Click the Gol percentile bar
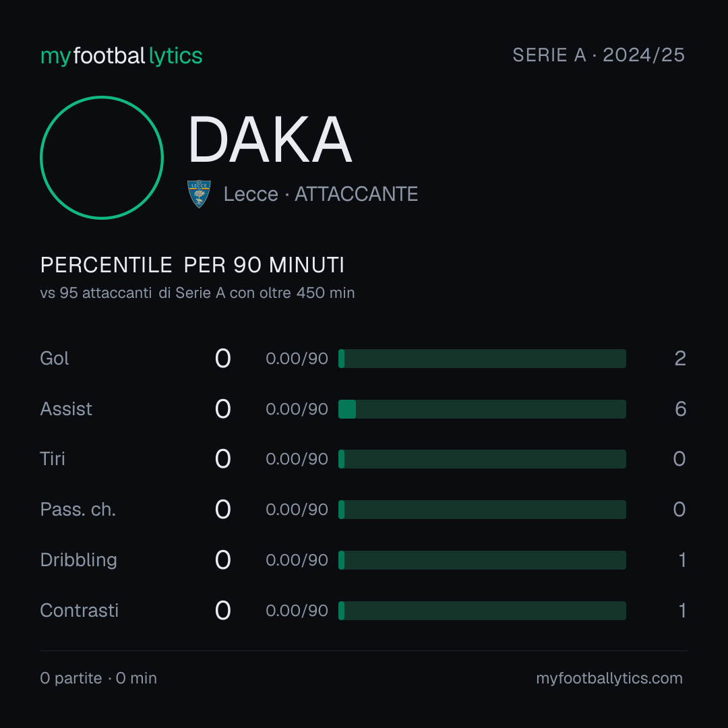This screenshot has height=728, width=728. [482, 359]
